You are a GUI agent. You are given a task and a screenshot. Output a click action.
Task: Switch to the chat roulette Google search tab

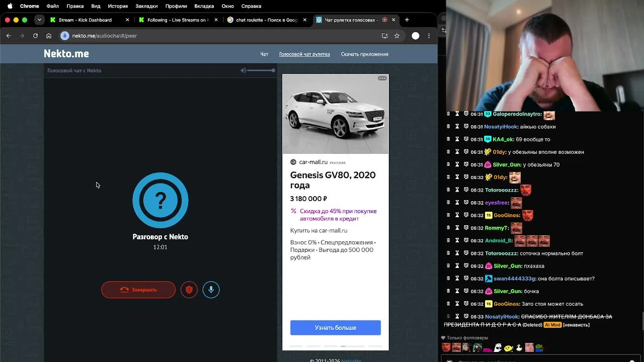click(x=267, y=20)
